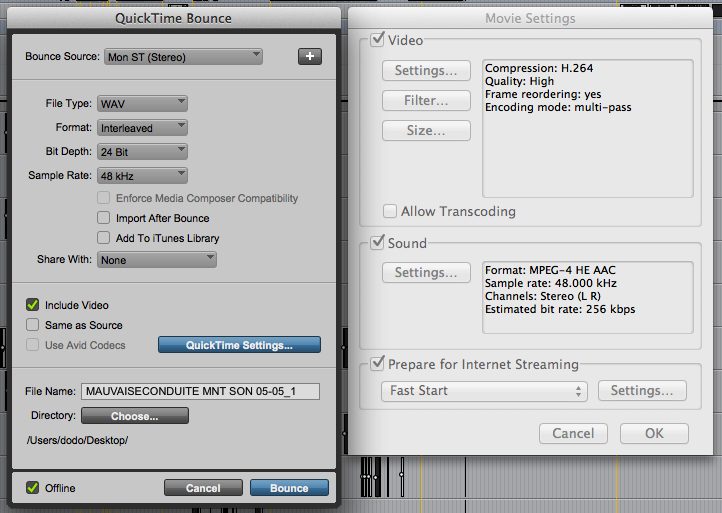Expand the File Type WAV dropdown
This screenshot has height=513, width=722.
pyautogui.click(x=142, y=103)
